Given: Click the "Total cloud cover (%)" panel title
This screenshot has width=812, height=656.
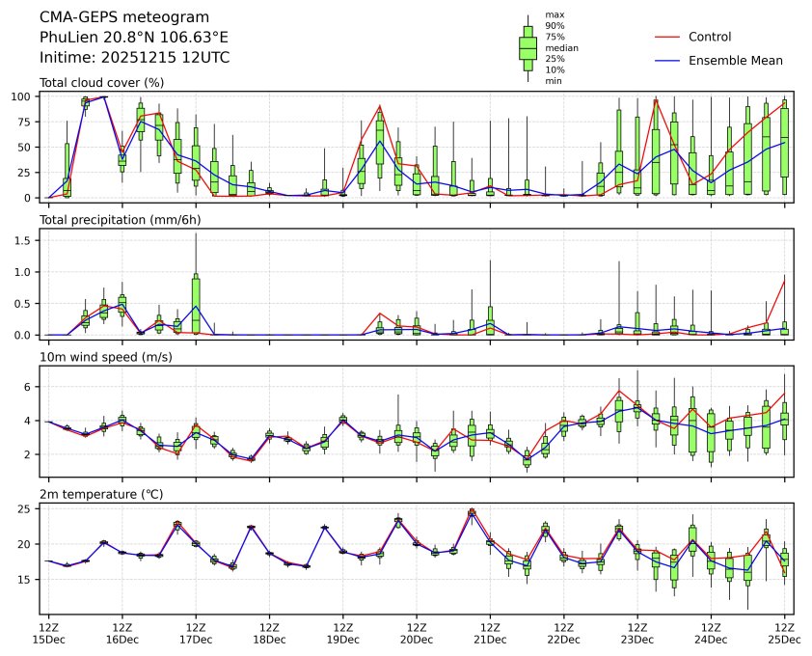Looking at the screenshot, I should coord(101,82).
